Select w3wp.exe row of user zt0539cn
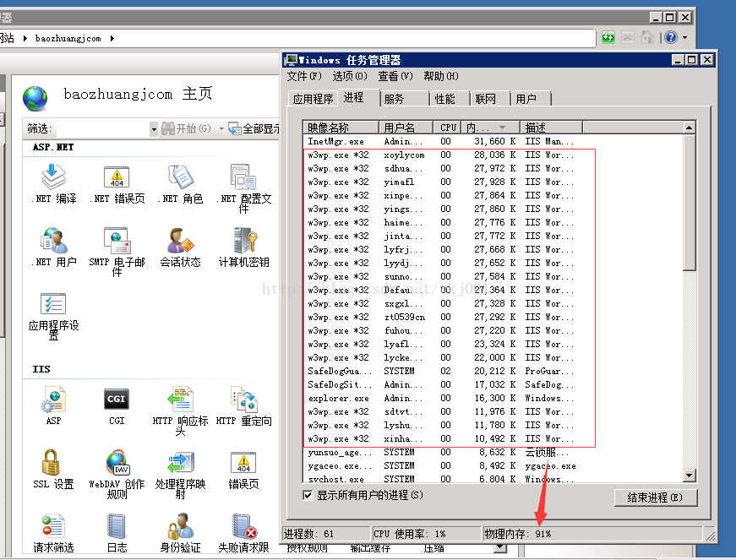 point(493,317)
